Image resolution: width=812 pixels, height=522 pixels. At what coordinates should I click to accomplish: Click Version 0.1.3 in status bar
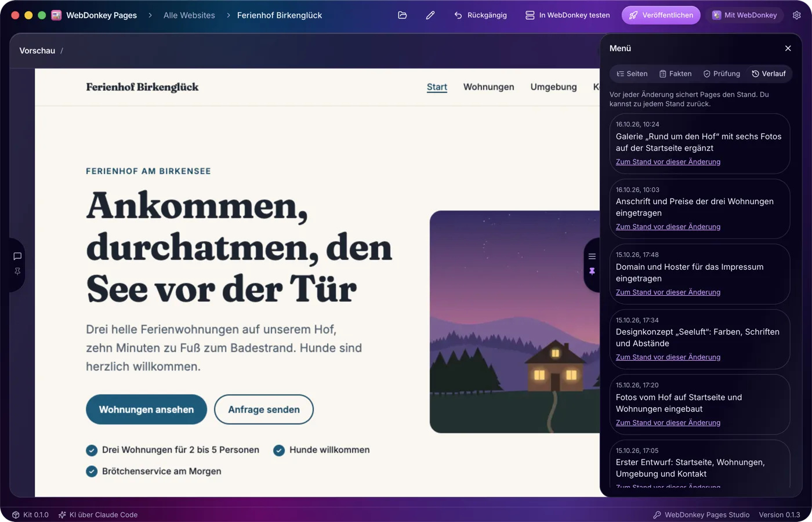point(780,515)
